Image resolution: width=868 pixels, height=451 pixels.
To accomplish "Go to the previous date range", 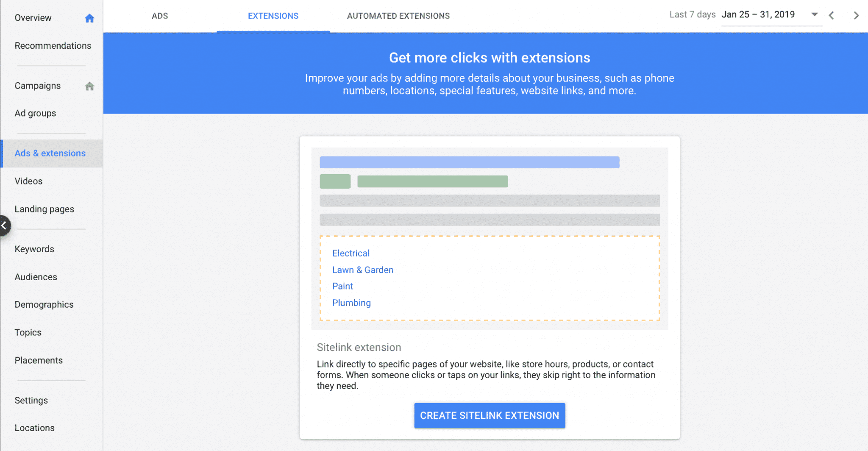I will click(831, 15).
